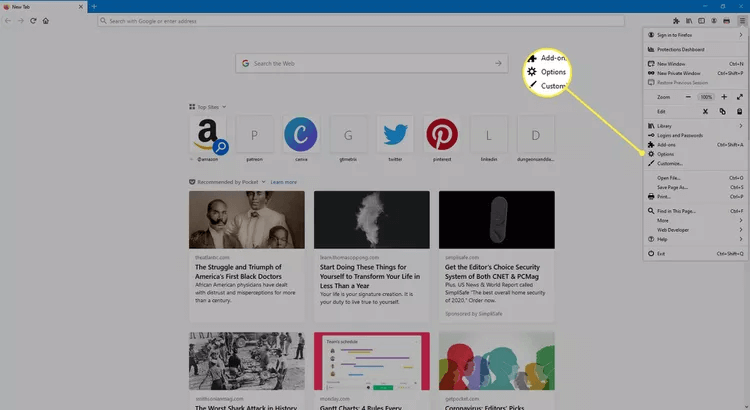Click the forward navigation arrow

click(x=21, y=21)
